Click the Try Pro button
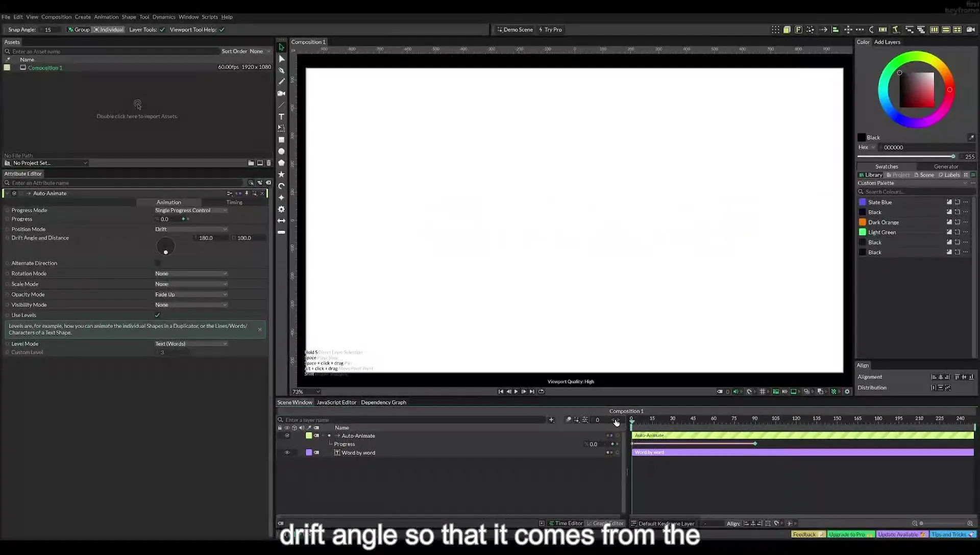Viewport: 980px width, 555px height. pyautogui.click(x=550, y=30)
